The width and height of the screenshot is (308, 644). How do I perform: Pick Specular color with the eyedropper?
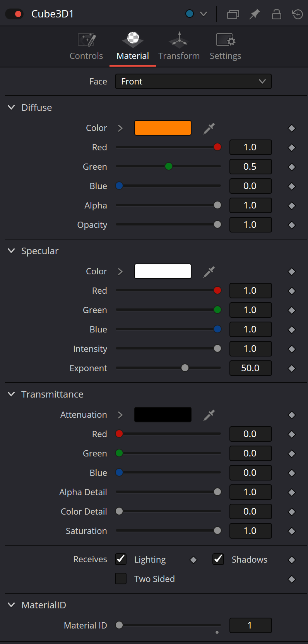coord(209,272)
